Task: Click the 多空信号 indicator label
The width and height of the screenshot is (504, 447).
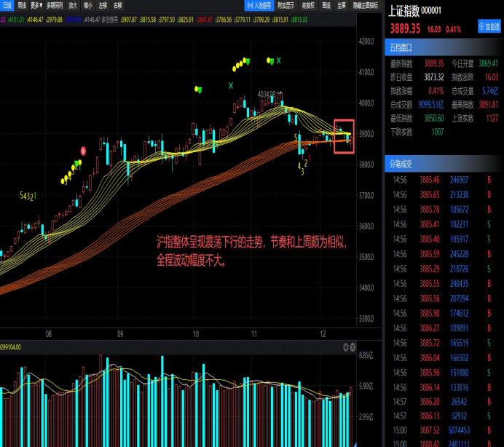Action: point(109,20)
